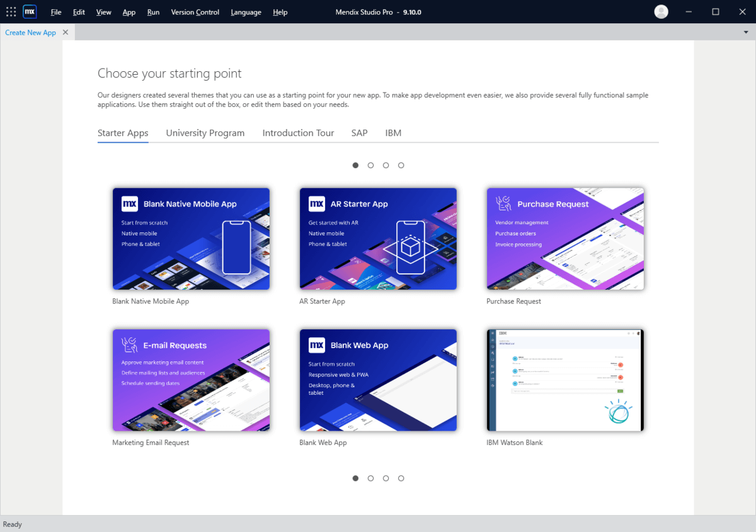
Task: Close the Create New App tab
Action: click(x=66, y=32)
